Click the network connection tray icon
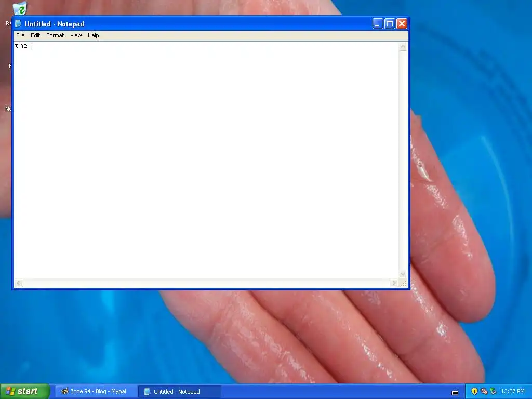This screenshot has height=399, width=532. [x=484, y=392]
